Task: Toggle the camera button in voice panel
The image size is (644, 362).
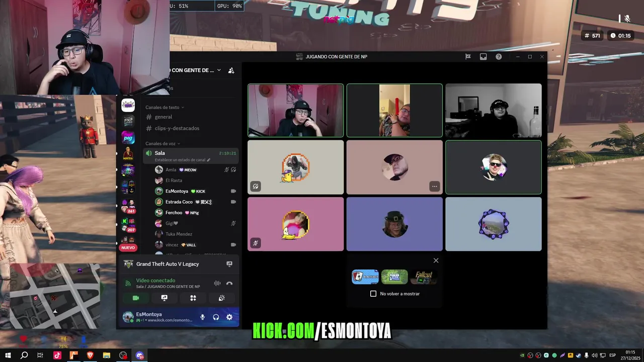Action: pyautogui.click(x=135, y=298)
